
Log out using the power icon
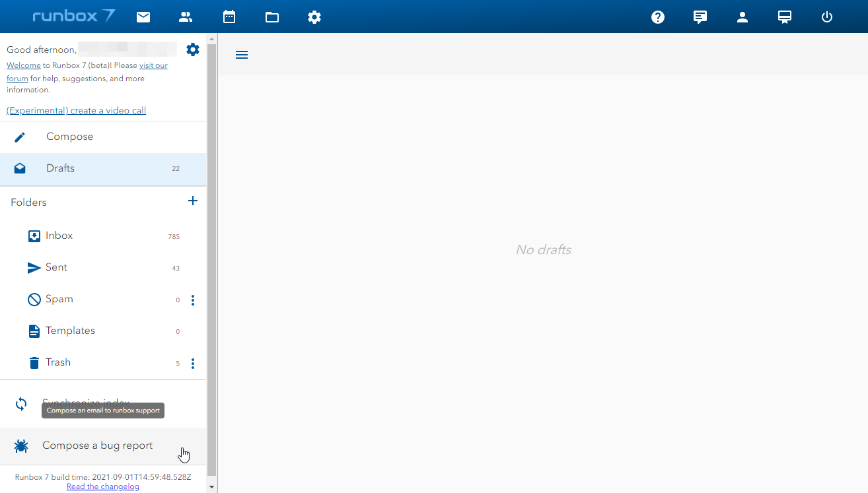tap(827, 16)
